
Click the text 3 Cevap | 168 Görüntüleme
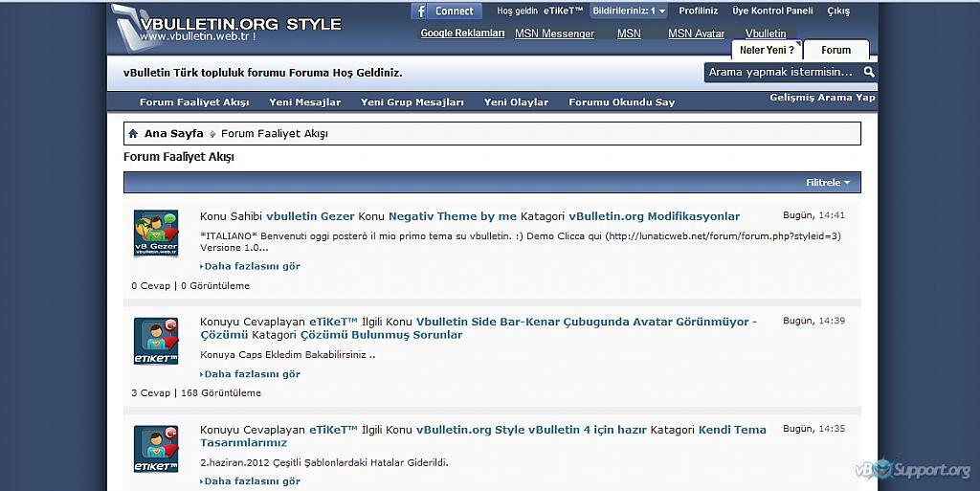coord(196,393)
